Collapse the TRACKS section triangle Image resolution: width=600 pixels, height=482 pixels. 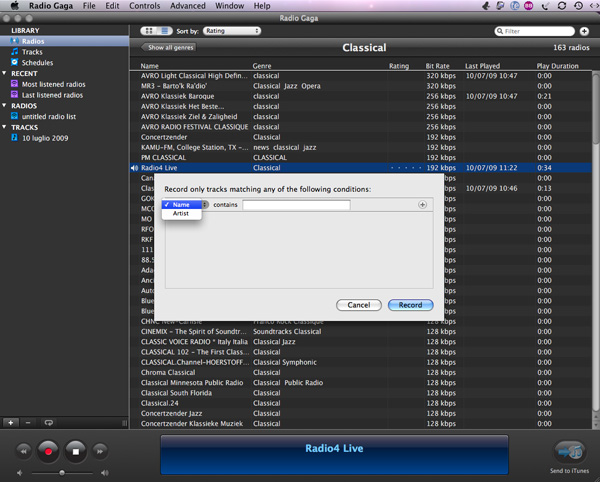point(4,127)
